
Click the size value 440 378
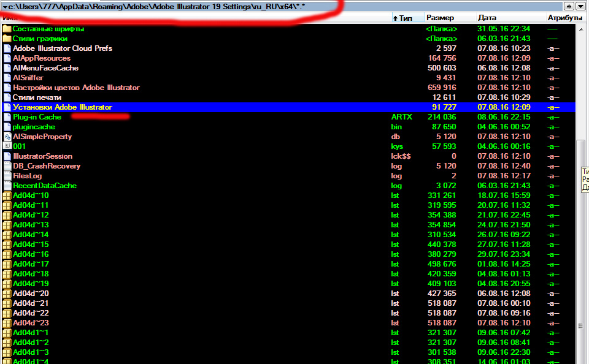coord(442,245)
